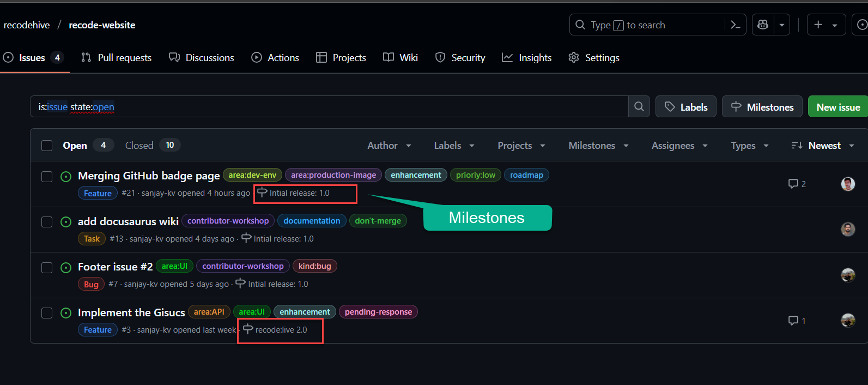Open the Copilot icon button
This screenshot has width=868, height=385.
tap(763, 25)
